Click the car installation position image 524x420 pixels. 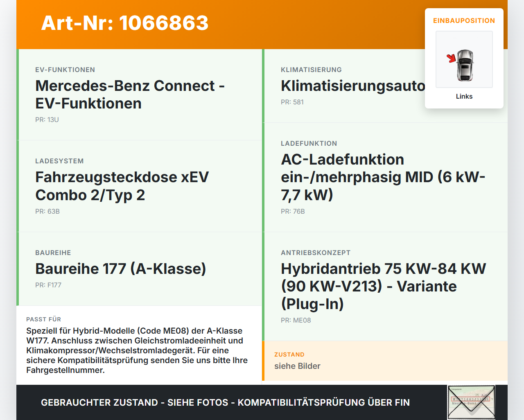464,59
